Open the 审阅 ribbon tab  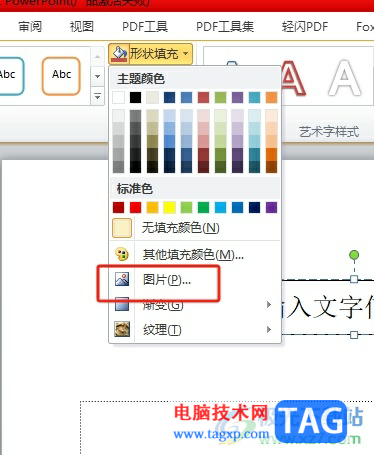[30, 27]
